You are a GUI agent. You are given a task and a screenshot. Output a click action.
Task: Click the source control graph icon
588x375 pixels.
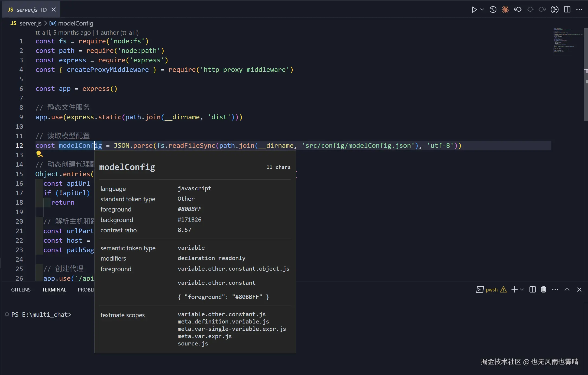(554, 10)
